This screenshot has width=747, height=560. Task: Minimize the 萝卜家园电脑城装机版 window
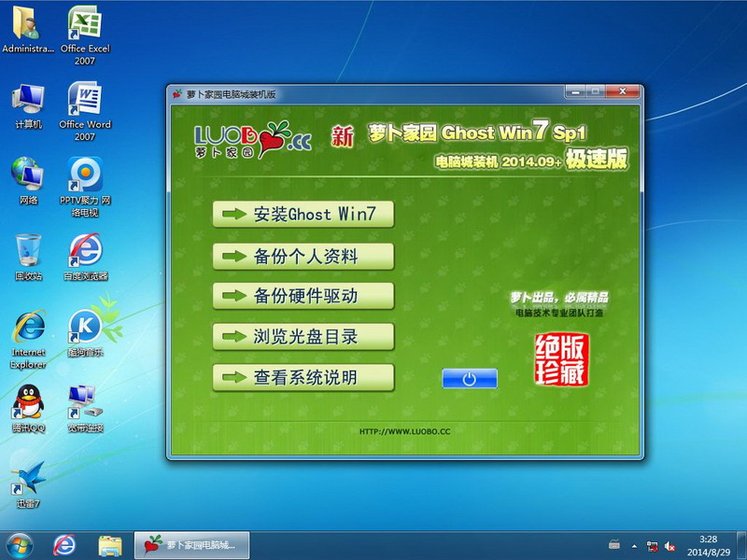click(575, 91)
